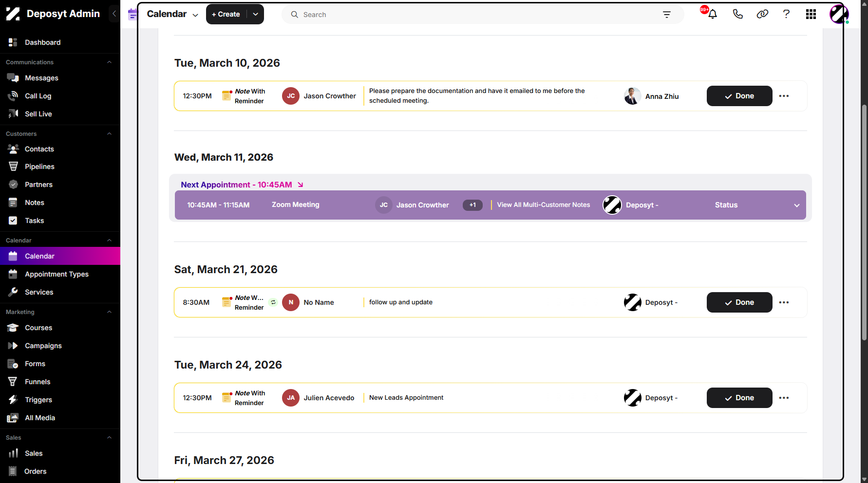Collapse the sidebar with the arrow icon

[114, 14]
